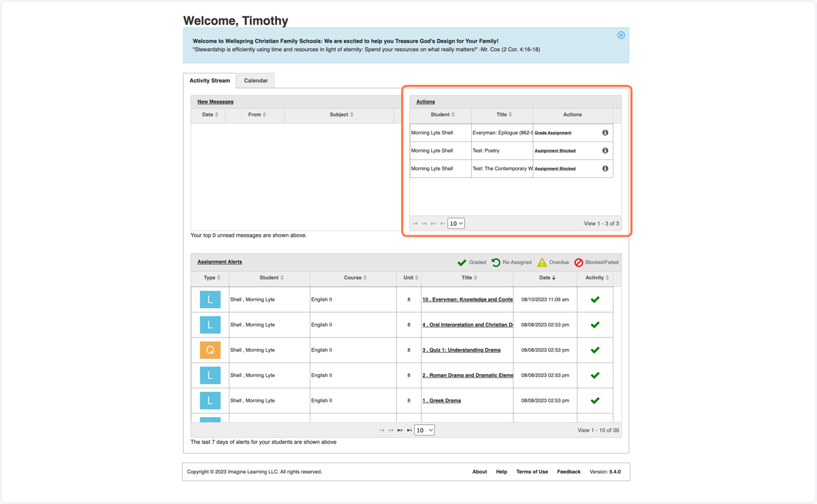Viewport: 817px width, 504px height.
Task: Open Actions panel rows-per-page dropdown
Action: pyautogui.click(x=456, y=223)
